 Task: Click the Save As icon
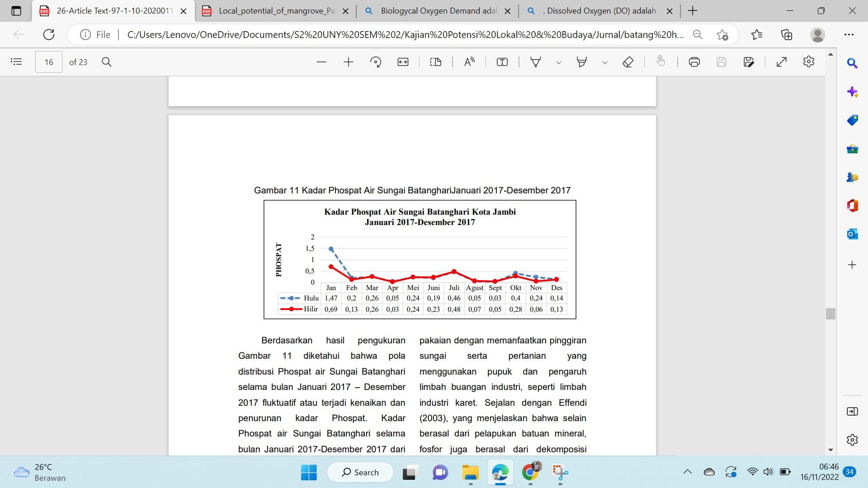pyautogui.click(x=749, y=62)
